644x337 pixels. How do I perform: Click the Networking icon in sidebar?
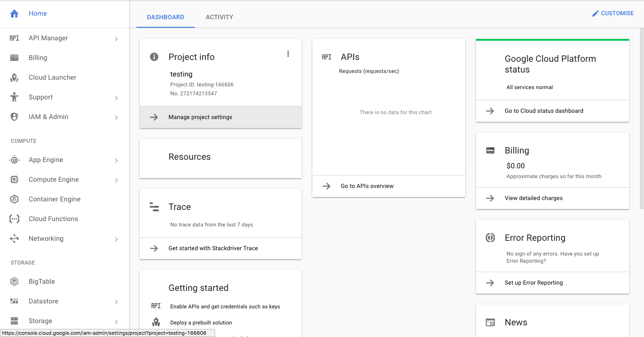(14, 239)
